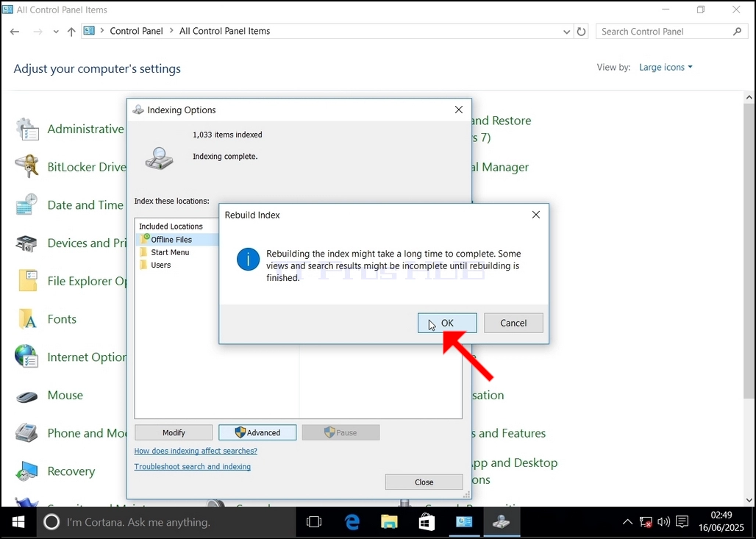This screenshot has width=756, height=539.
Task: Click the Modify button in Indexing Options
Action: point(174,432)
